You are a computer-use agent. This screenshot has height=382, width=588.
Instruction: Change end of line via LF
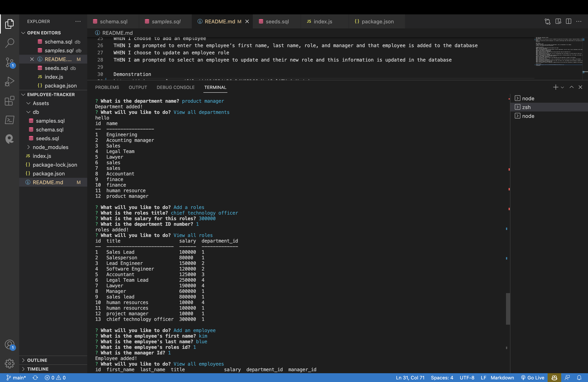point(483,378)
